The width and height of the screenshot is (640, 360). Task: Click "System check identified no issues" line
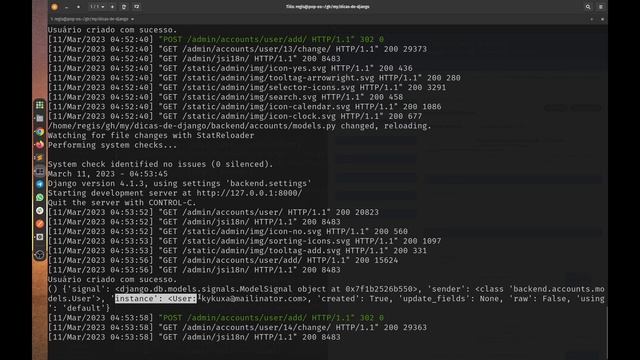161,164
